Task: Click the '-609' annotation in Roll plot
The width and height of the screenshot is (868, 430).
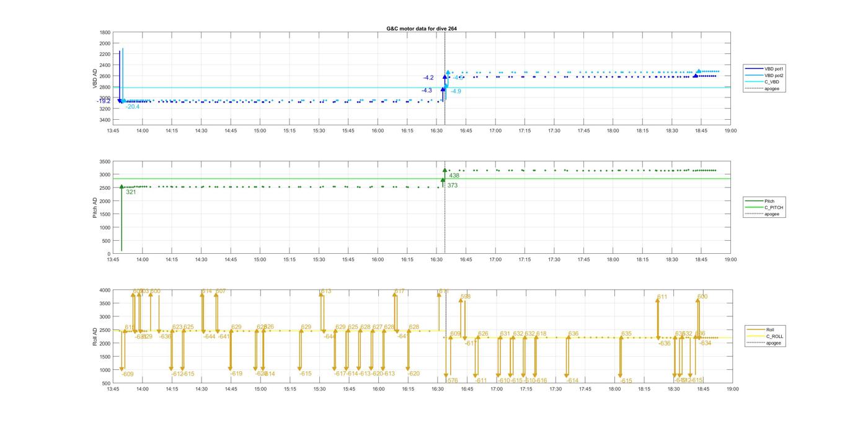Action: tap(128, 374)
